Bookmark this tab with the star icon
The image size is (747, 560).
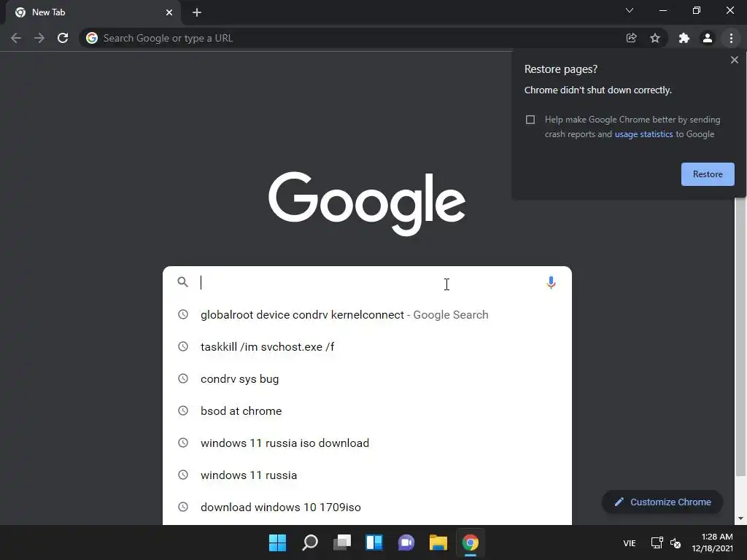point(655,38)
